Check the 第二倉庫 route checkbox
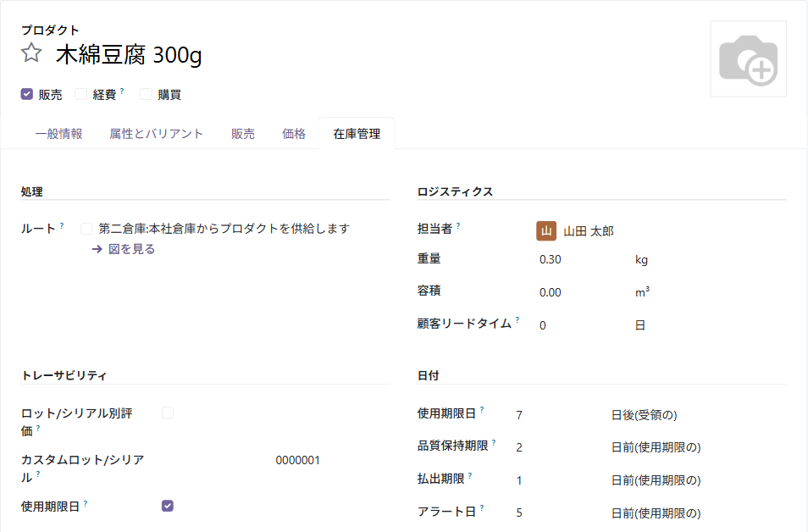 coord(86,229)
